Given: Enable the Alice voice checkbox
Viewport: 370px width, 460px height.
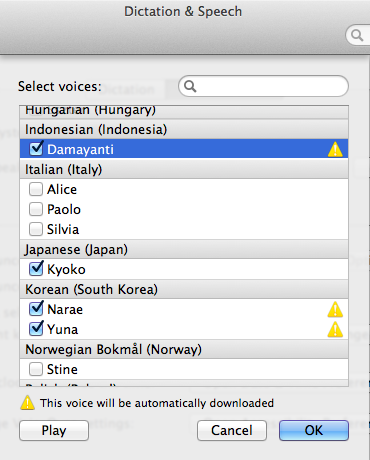Looking at the screenshot, I should pos(36,189).
